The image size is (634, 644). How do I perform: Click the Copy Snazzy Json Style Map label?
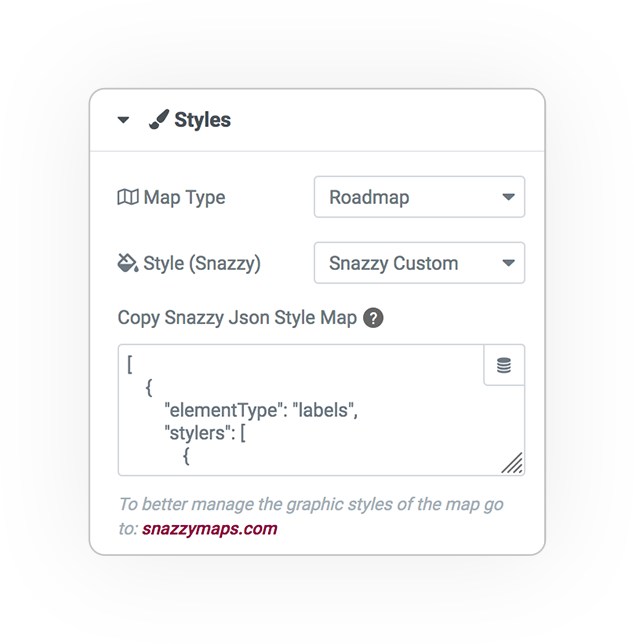coord(237,318)
